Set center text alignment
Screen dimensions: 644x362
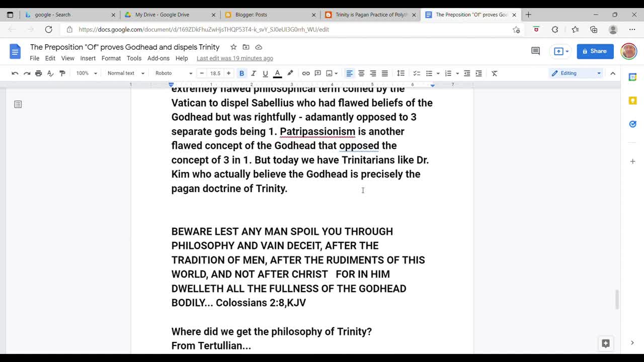click(x=361, y=73)
